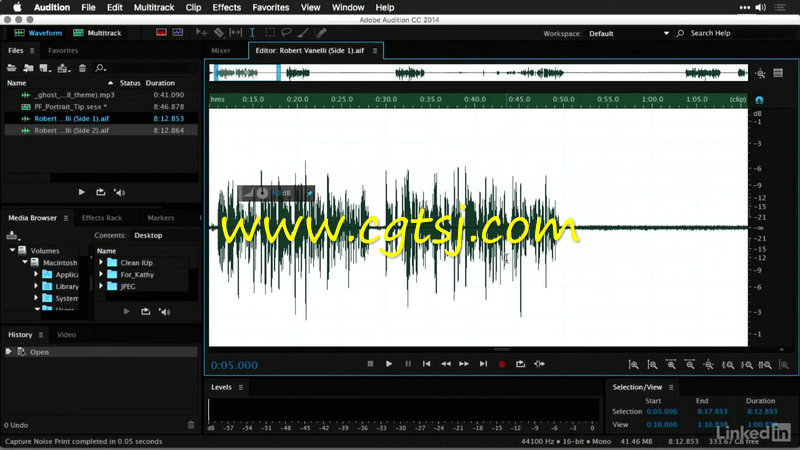Click Skip Selection button in transport
The width and height of the screenshot is (800, 450).
pyautogui.click(x=539, y=364)
